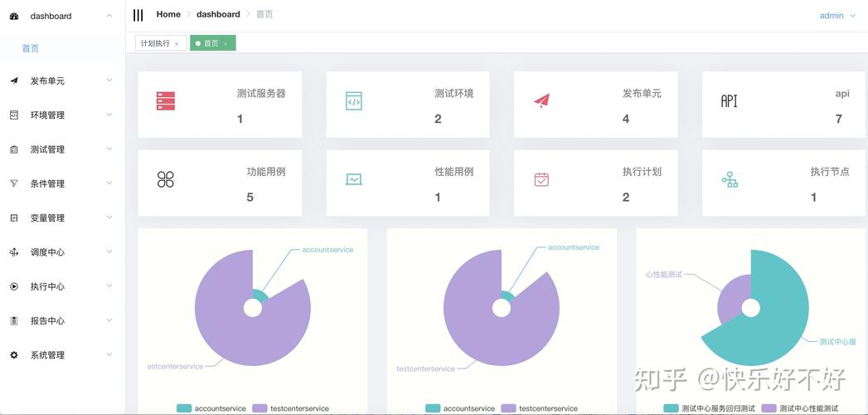868x415 pixels.
Task: Click dashboard in the breadcrumb
Action: tap(218, 14)
